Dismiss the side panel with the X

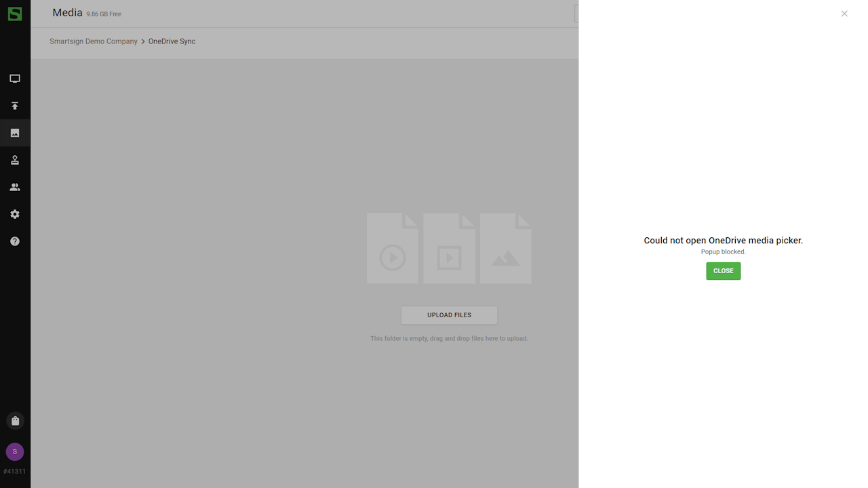click(844, 14)
